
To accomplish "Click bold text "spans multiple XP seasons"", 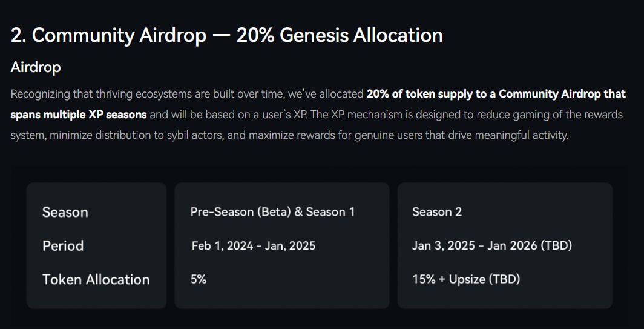I will pyautogui.click(x=79, y=115).
